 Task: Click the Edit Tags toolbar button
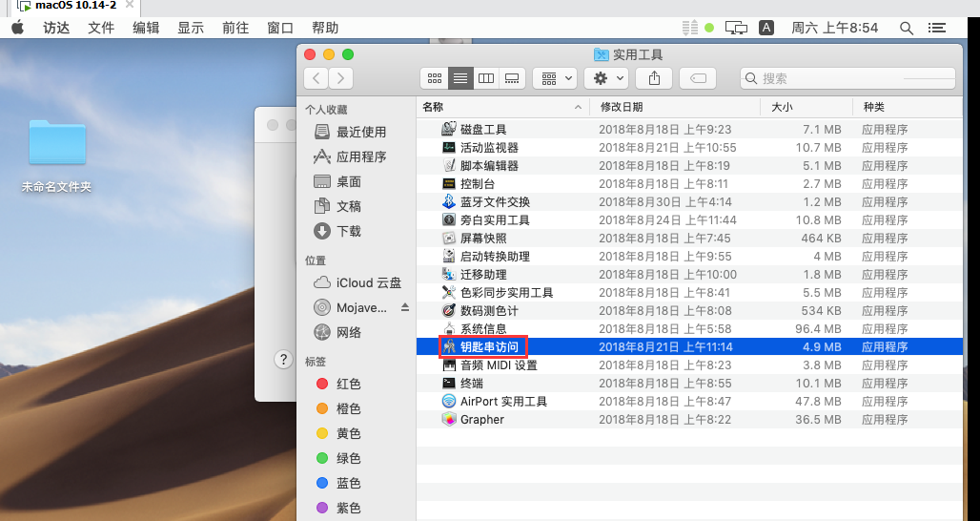698,78
